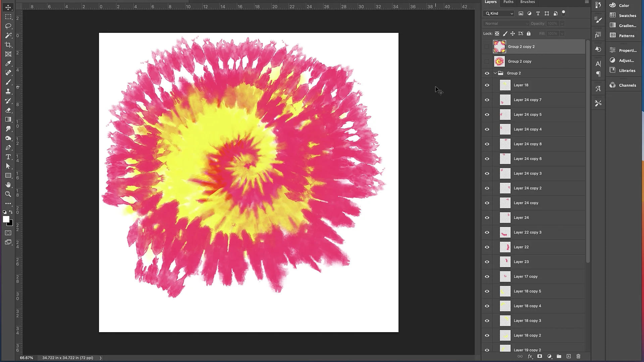Click the add layer style fx icon

point(530,356)
